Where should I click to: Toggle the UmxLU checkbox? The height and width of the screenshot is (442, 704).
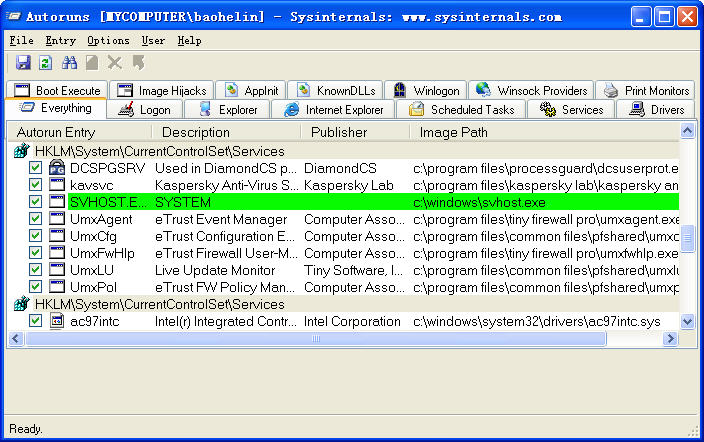(x=35, y=270)
